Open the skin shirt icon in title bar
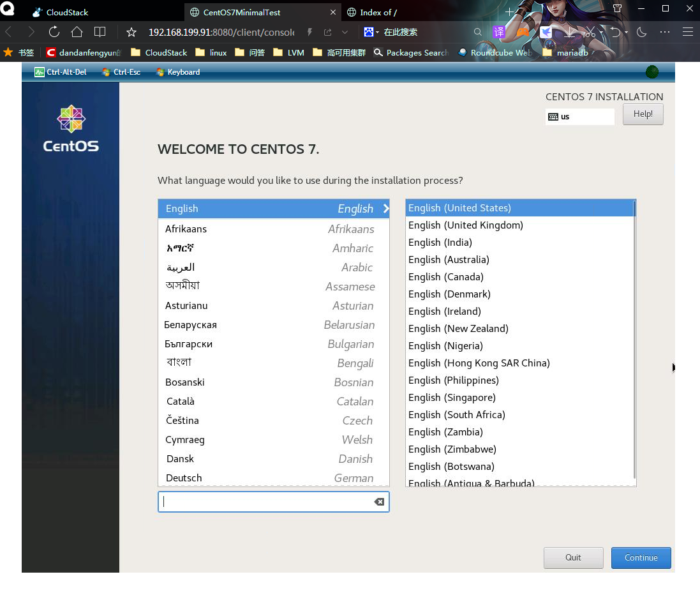700x602 pixels. click(618, 8)
